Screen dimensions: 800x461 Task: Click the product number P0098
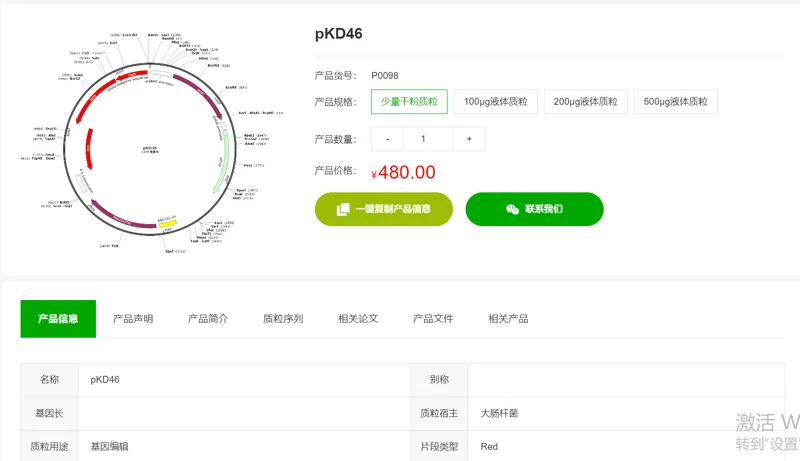(385, 75)
